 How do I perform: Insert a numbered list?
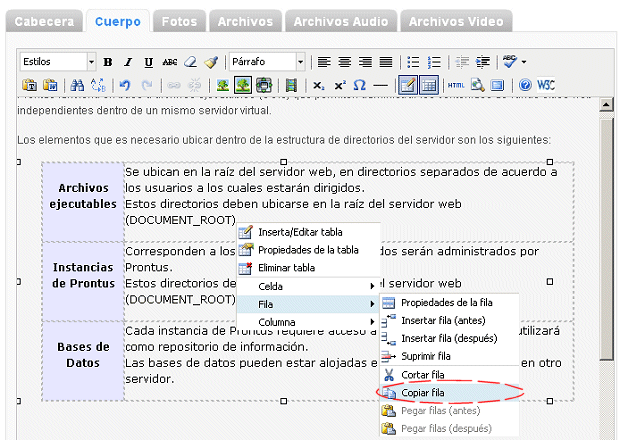[434, 62]
